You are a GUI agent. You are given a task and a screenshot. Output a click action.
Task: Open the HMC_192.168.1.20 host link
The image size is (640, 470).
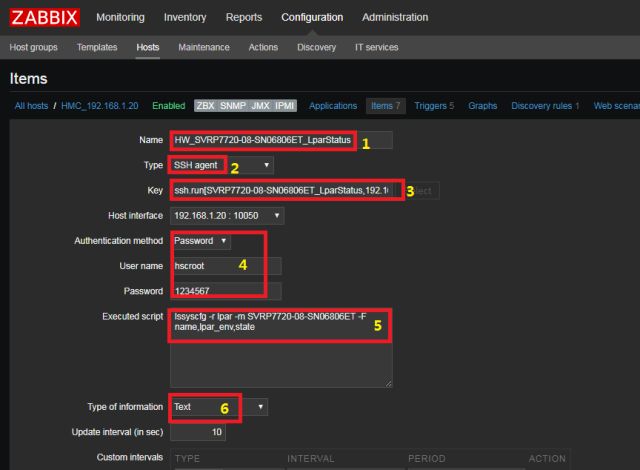pos(100,106)
